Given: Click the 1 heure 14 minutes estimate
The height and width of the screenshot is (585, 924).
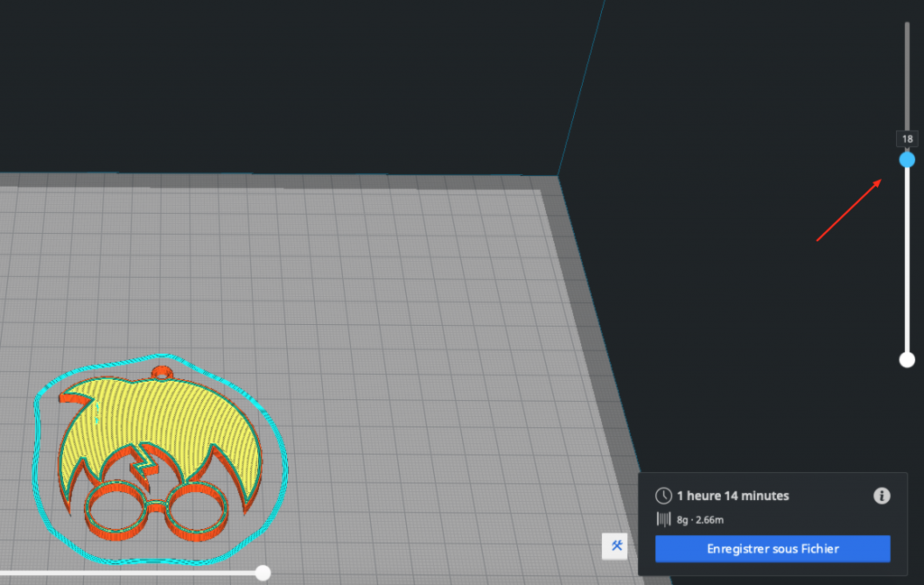Looking at the screenshot, I should 733,496.
